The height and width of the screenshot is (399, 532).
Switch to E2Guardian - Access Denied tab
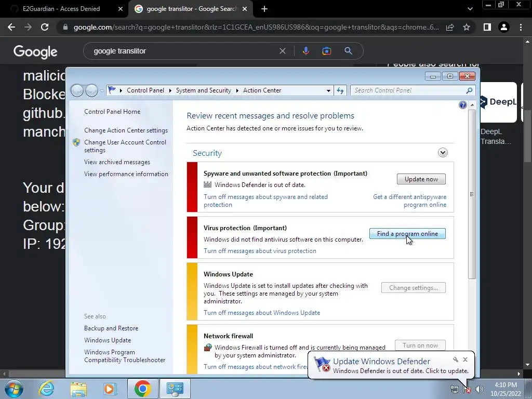(x=61, y=9)
